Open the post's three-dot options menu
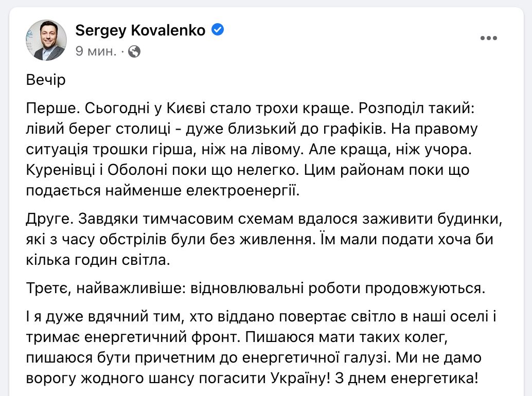The width and height of the screenshot is (532, 396). 488,39
